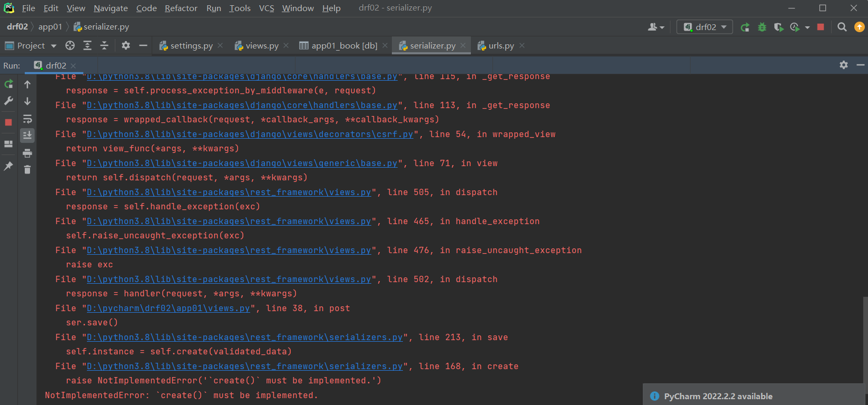Expand all items in Project panel
Screen dimensions: 868x405
[x=87, y=46]
